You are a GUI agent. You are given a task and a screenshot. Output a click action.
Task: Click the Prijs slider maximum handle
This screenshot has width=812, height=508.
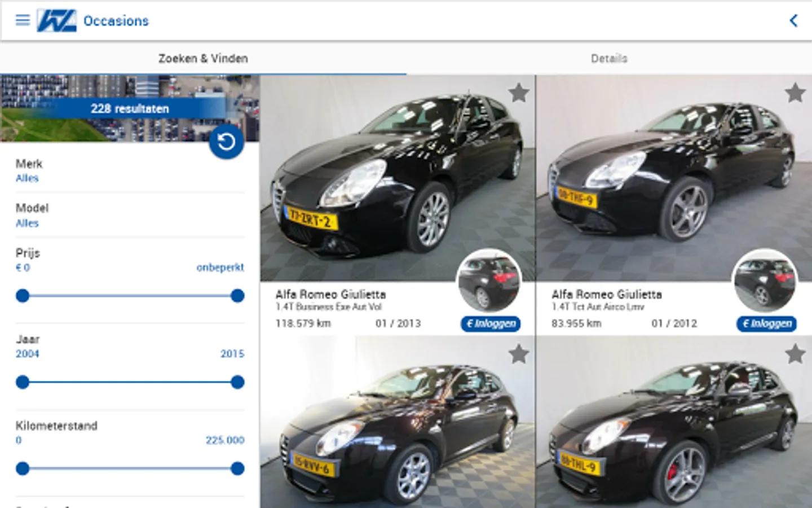click(x=237, y=296)
